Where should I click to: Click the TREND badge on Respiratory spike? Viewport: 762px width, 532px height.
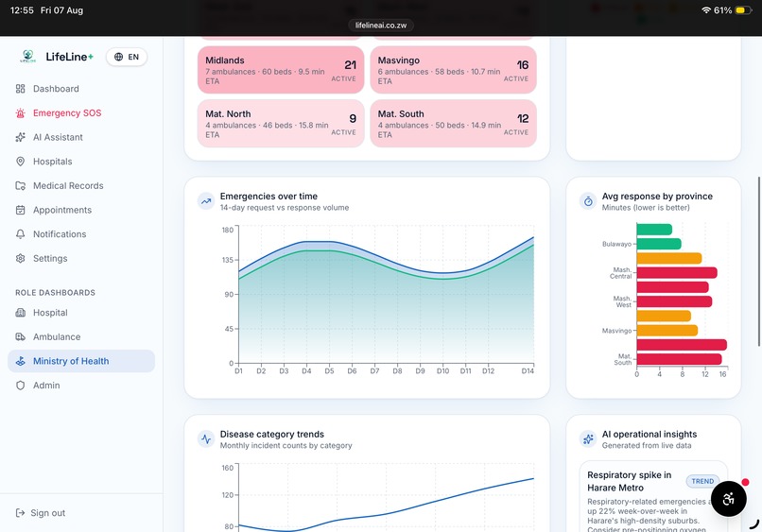coord(702,481)
